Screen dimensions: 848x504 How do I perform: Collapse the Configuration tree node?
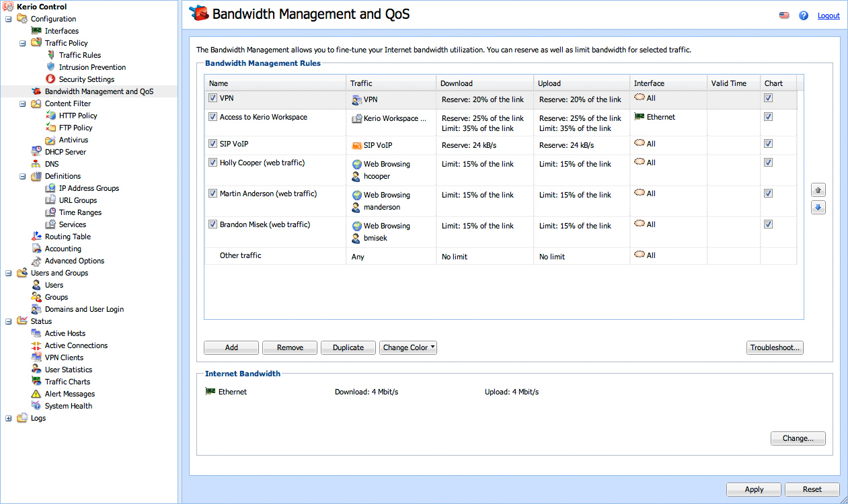click(9, 19)
